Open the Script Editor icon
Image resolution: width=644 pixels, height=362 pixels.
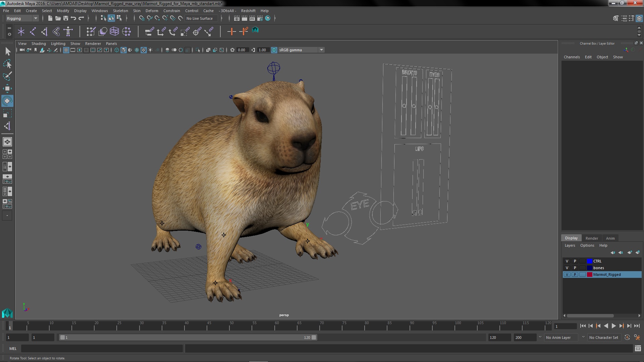pyautogui.click(x=638, y=349)
